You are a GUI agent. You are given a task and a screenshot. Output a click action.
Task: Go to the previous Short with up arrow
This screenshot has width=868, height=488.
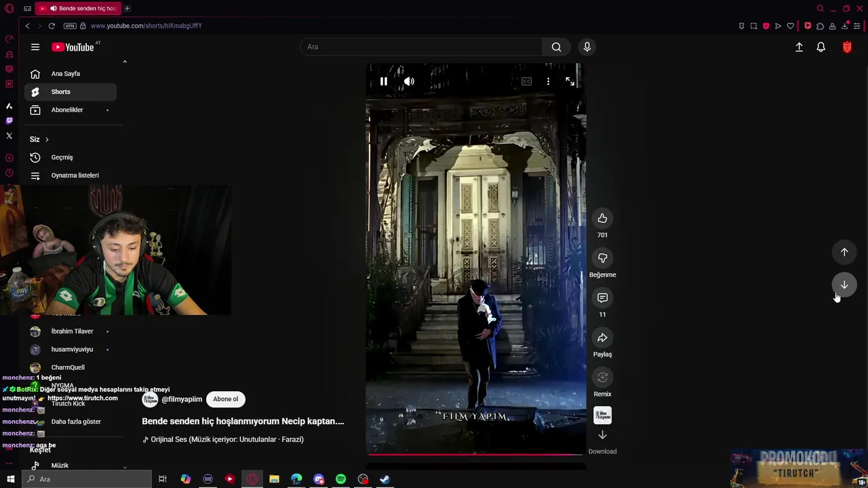[x=844, y=252]
